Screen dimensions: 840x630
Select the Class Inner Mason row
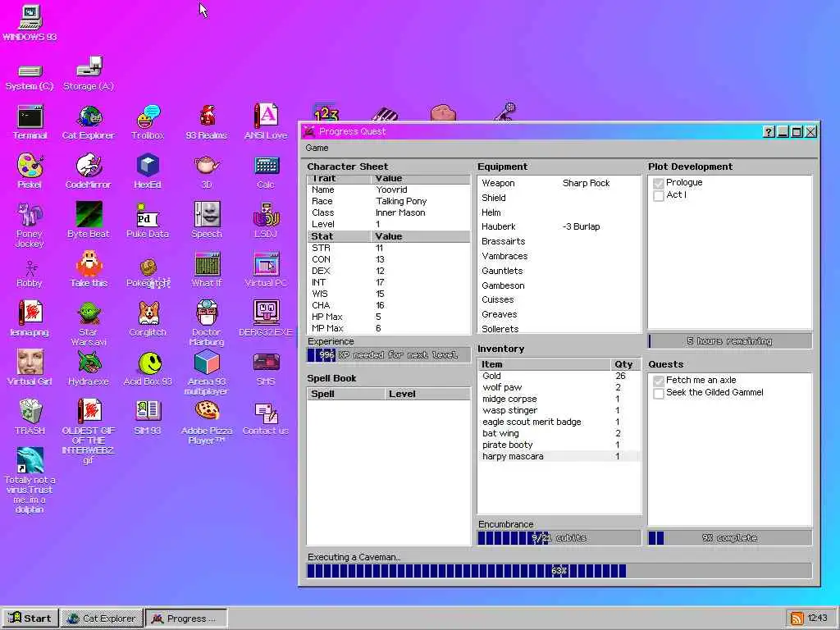[x=388, y=212]
